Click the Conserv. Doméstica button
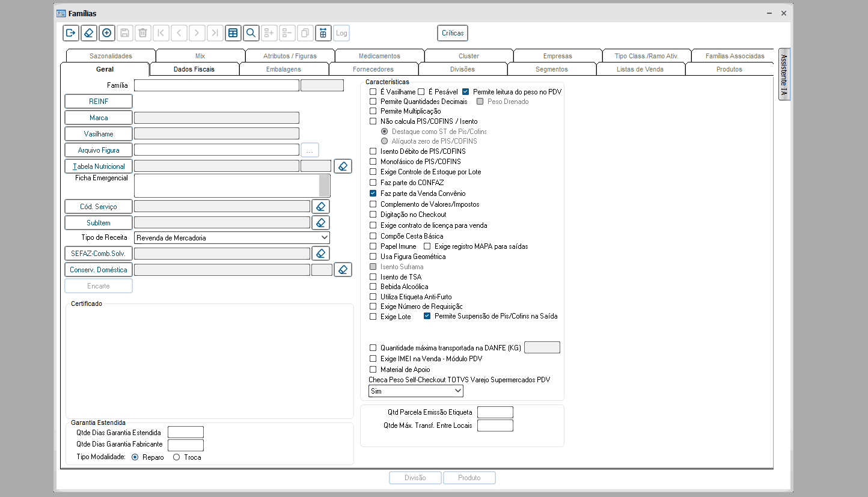 [99, 270]
